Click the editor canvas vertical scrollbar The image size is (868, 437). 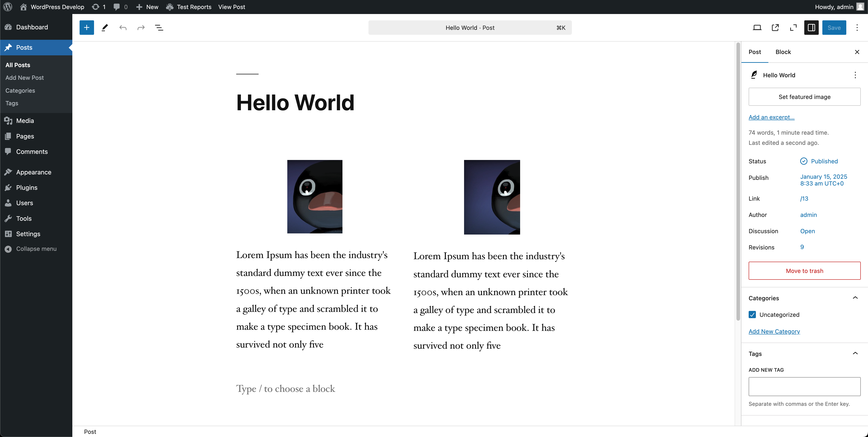pos(738,182)
